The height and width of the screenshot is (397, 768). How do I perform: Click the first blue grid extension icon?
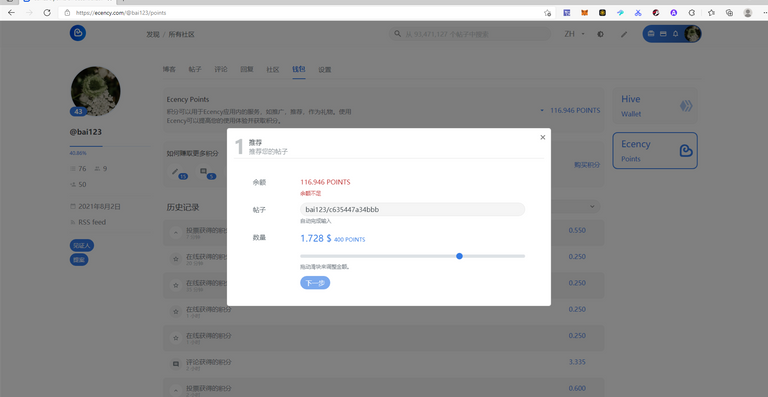click(x=567, y=13)
